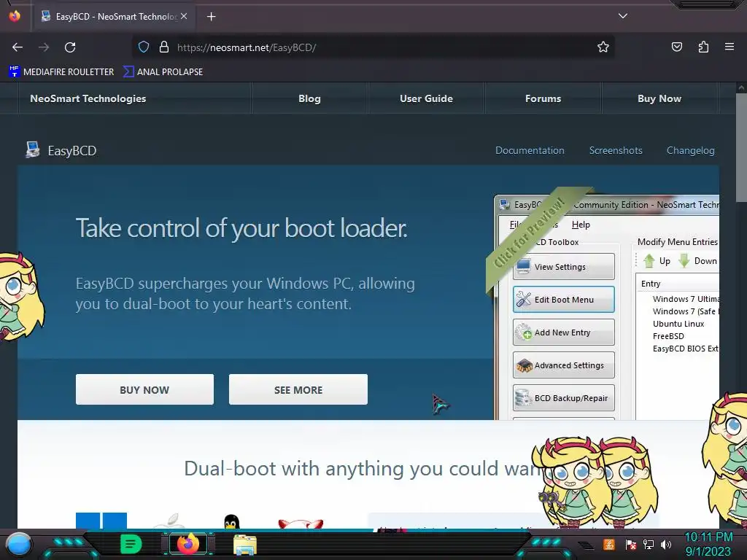This screenshot has width=747, height=560.
Task: Click the Help menu in the EasyBCD preview
Action: coord(581,225)
